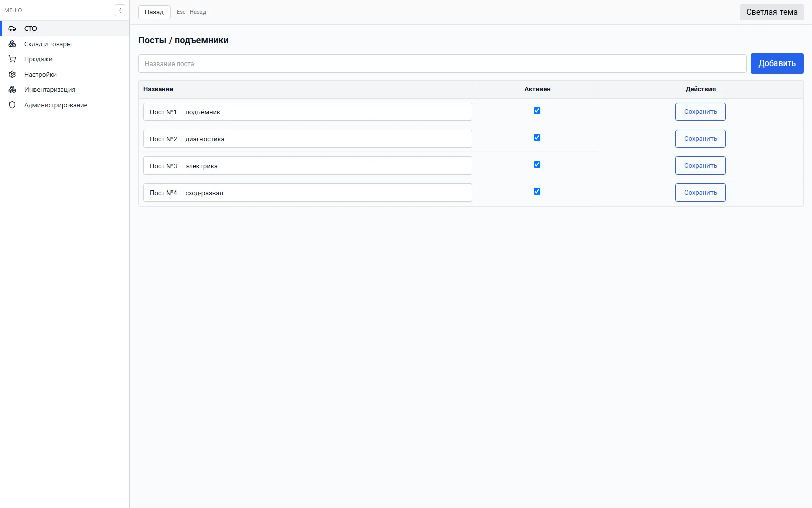The height and width of the screenshot is (508, 812).
Task: Click the Активен column header
Action: 537,89
